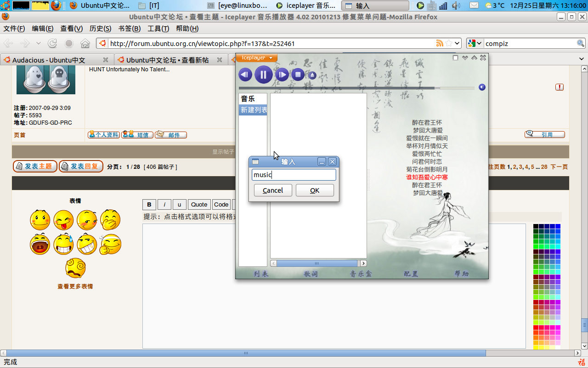588x368 pixels.
Task: Click the red report post icon
Action: (x=560, y=87)
